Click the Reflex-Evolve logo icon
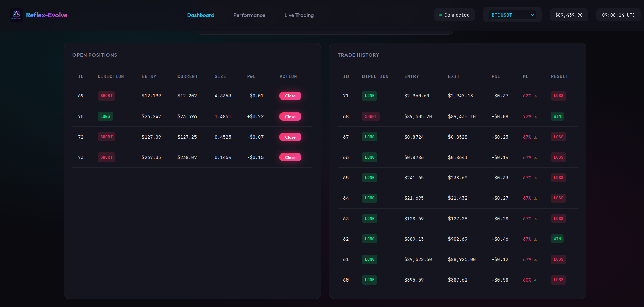 tap(16, 15)
